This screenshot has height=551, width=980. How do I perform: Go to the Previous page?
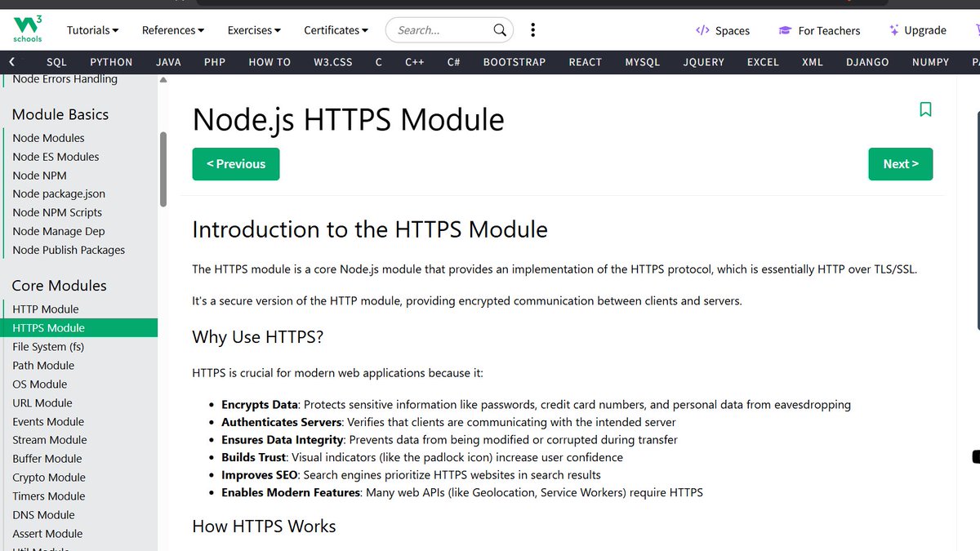tap(236, 164)
